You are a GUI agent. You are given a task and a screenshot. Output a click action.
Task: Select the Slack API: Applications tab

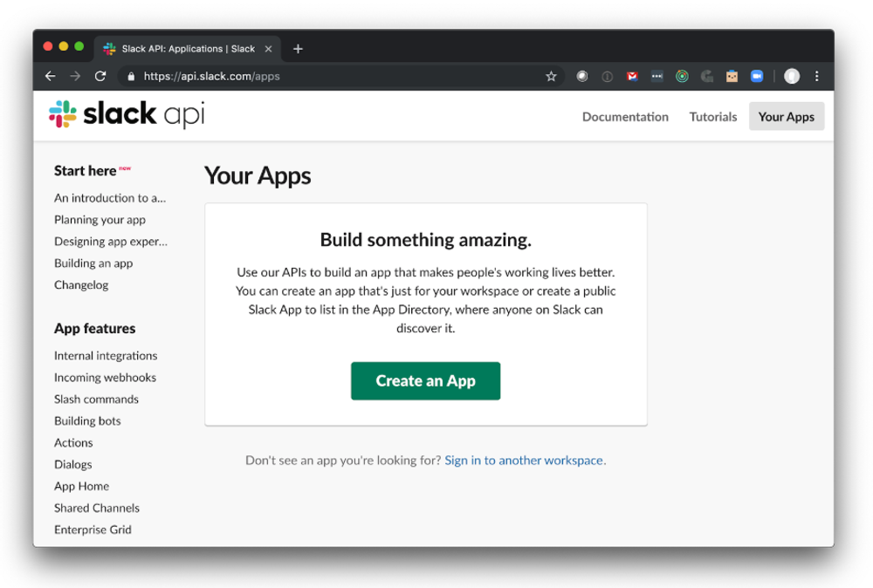pos(188,49)
